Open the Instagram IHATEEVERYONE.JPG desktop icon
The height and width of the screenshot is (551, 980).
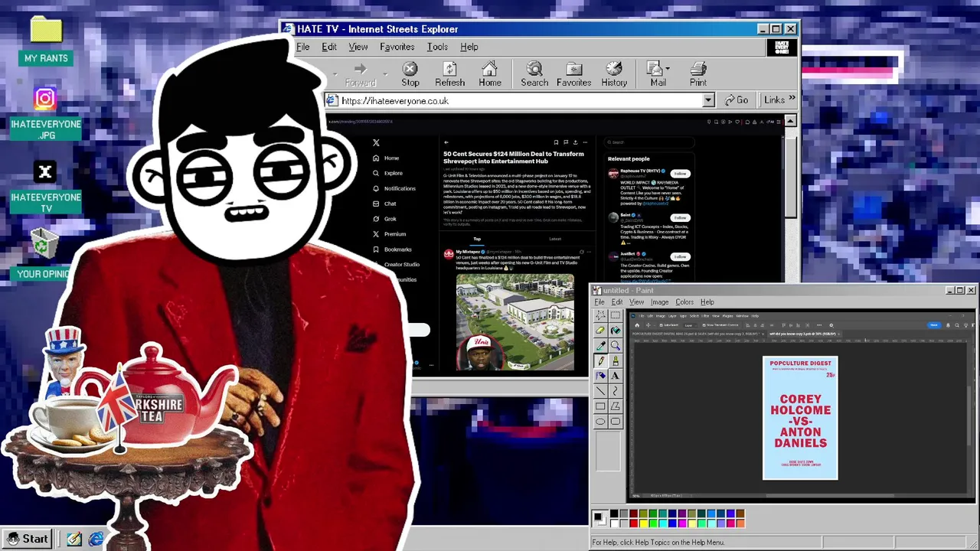(x=45, y=113)
